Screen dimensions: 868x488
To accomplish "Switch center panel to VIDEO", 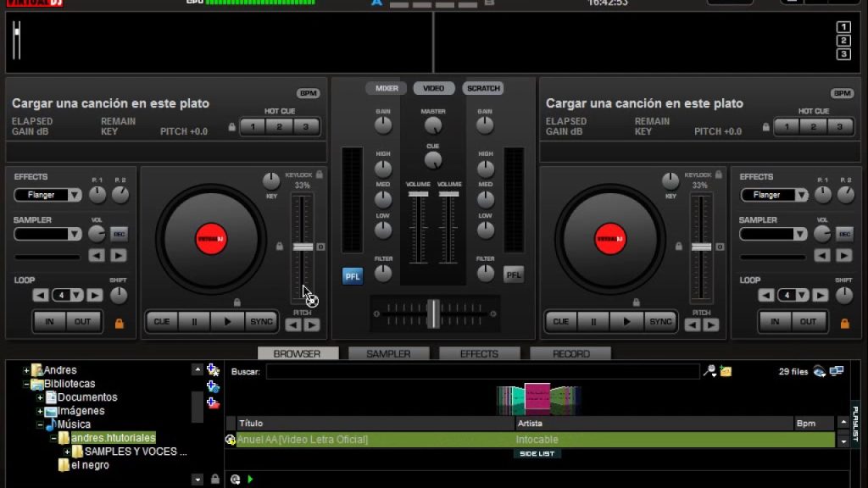I will tap(433, 88).
